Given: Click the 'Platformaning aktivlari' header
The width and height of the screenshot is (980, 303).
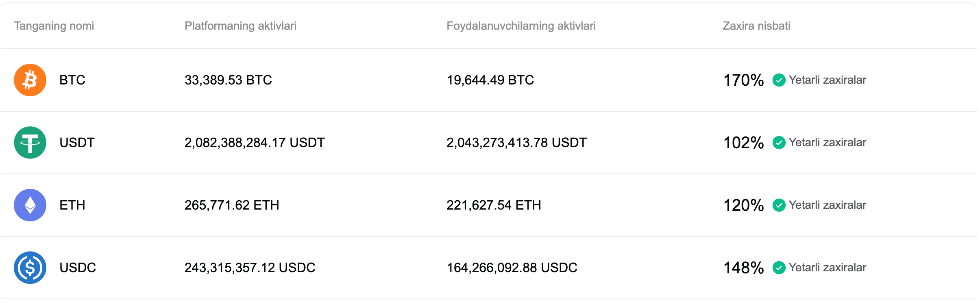Looking at the screenshot, I should pyautogui.click(x=240, y=26).
